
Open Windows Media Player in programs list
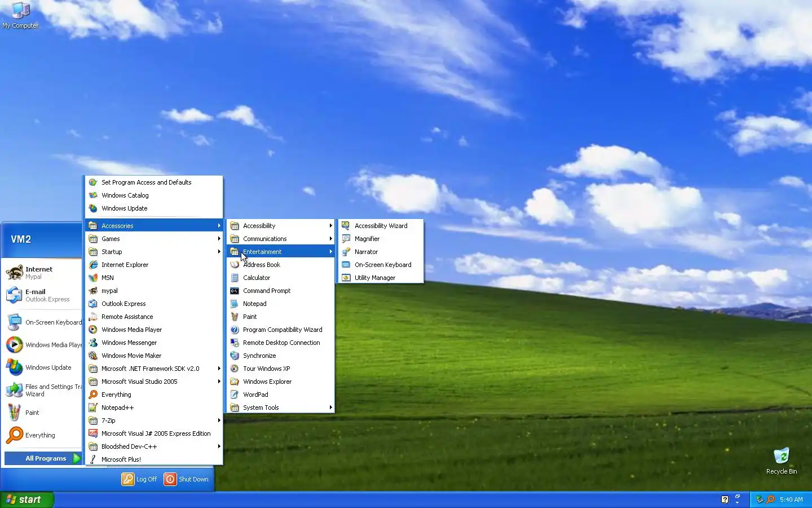coord(154,330)
